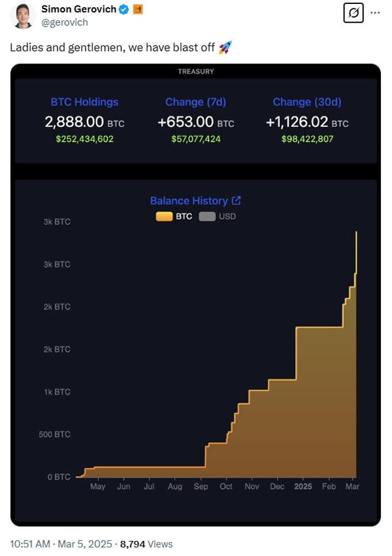Click the TREASURY panel header
Image resolution: width=392 pixels, height=556 pixels.
coord(195,71)
